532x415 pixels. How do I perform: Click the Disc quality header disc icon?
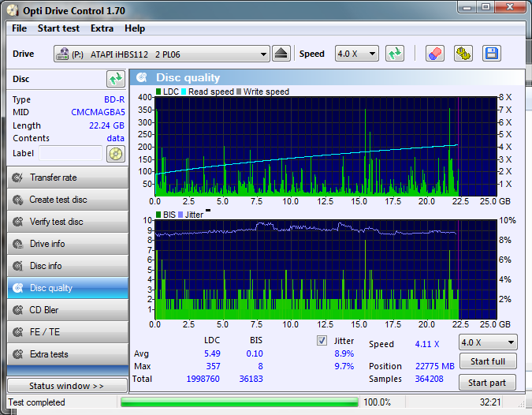[x=142, y=77]
